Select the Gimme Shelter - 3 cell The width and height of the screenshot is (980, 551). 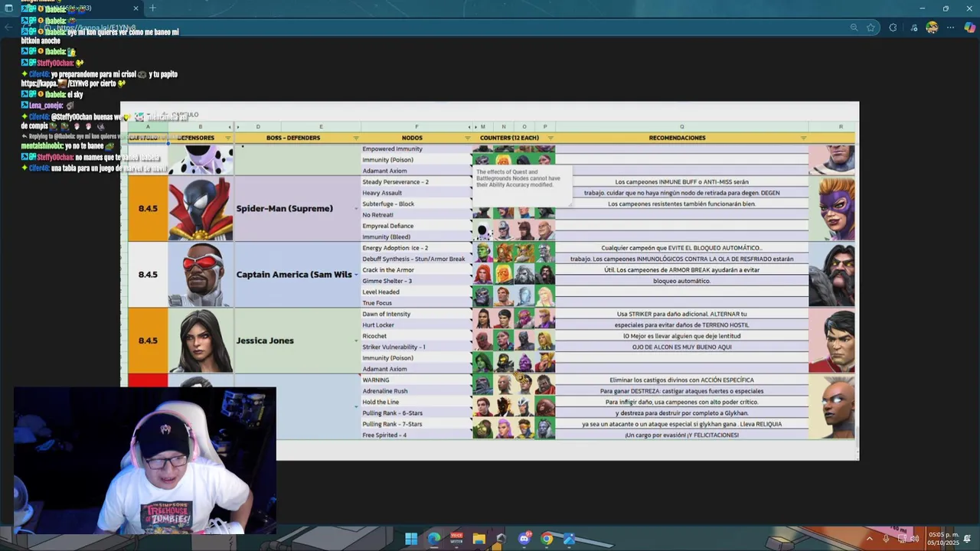[416, 281]
